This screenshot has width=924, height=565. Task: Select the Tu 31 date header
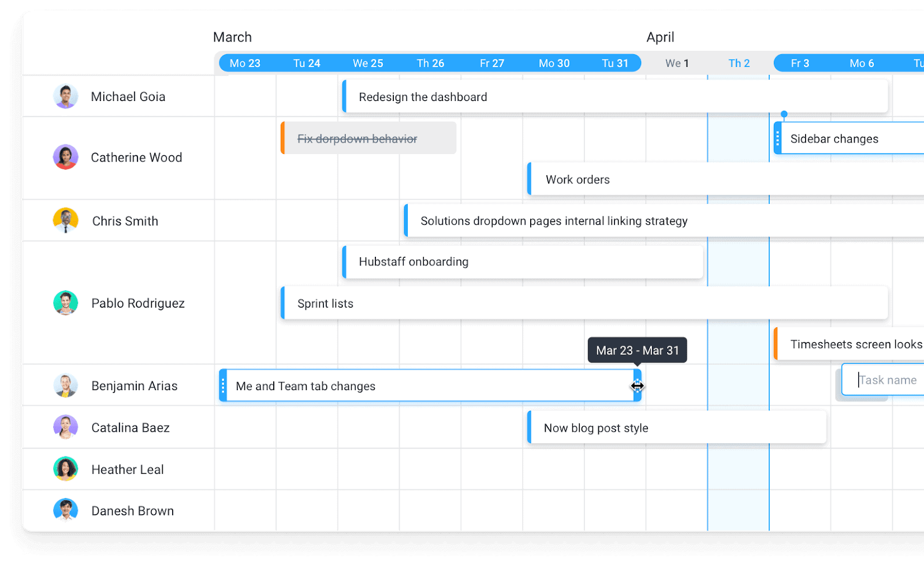(615, 63)
